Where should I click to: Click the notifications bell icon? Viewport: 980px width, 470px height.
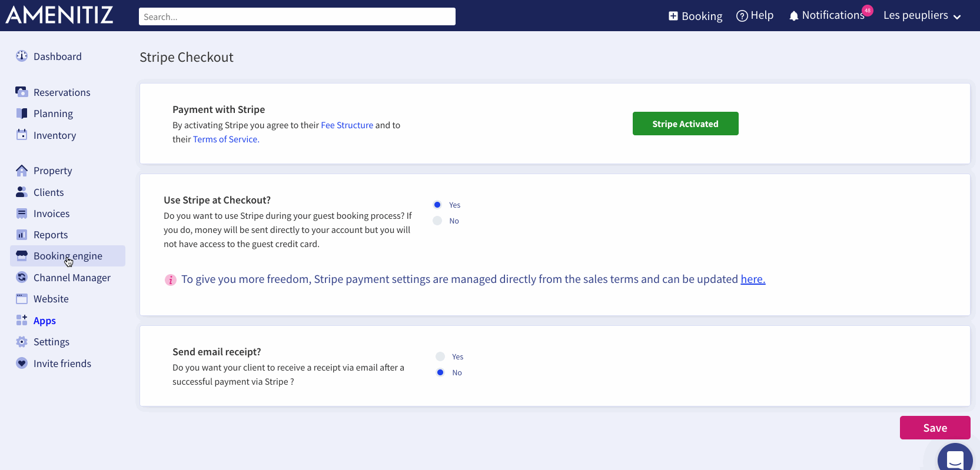(x=794, y=16)
